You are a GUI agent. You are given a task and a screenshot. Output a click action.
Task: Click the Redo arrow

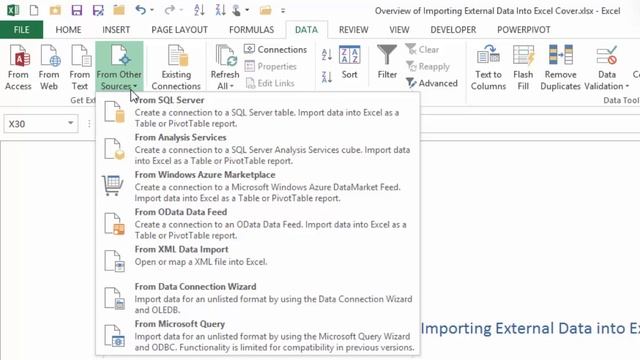(x=170, y=10)
